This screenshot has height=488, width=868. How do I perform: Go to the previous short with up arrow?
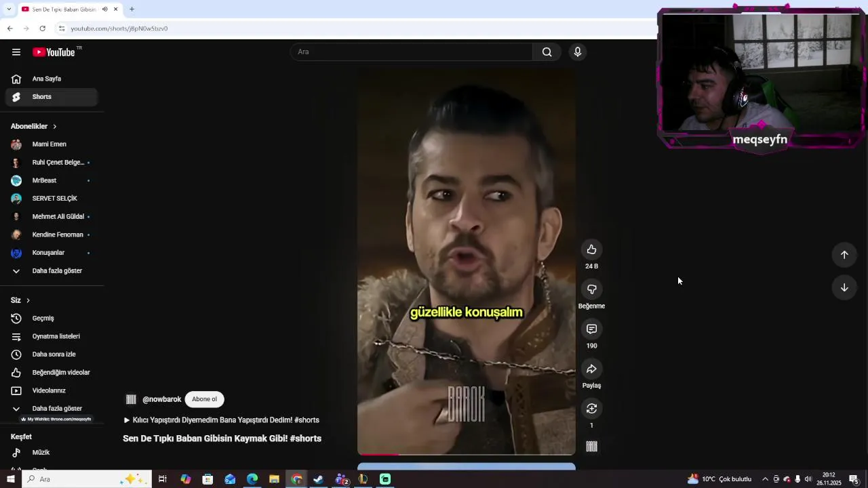[844, 255]
